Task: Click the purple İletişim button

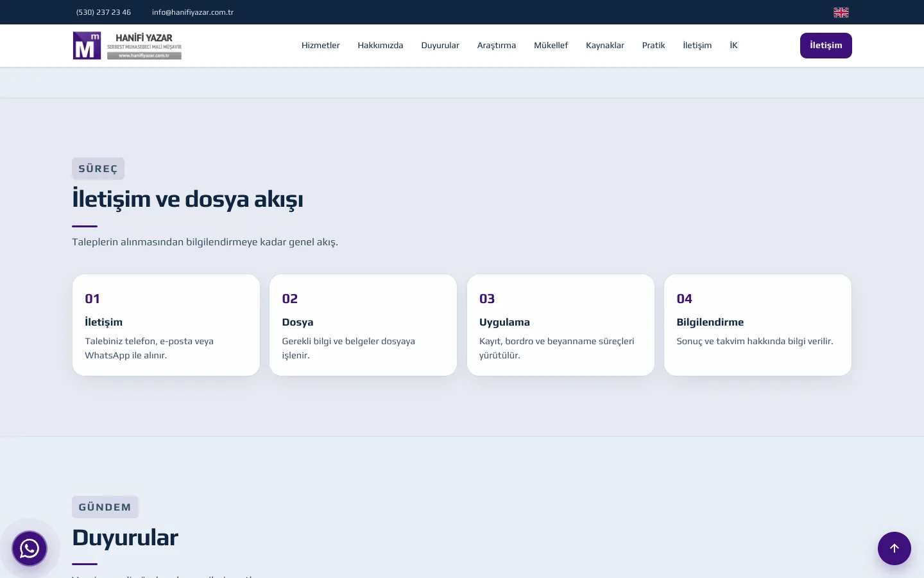Action: click(826, 46)
